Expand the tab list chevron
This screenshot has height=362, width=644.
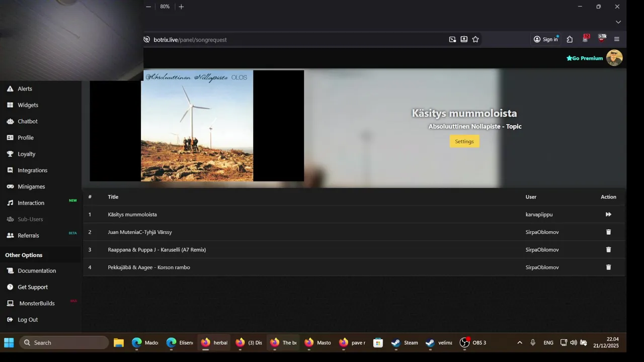[x=618, y=22]
